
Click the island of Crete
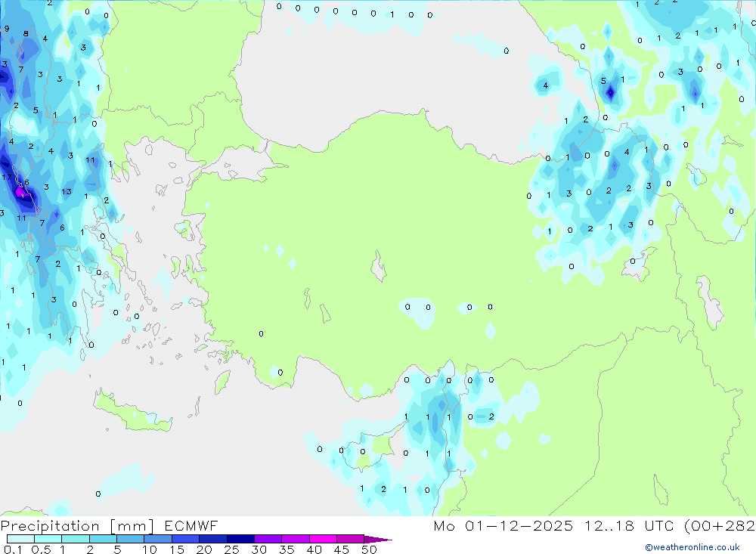tap(132, 413)
